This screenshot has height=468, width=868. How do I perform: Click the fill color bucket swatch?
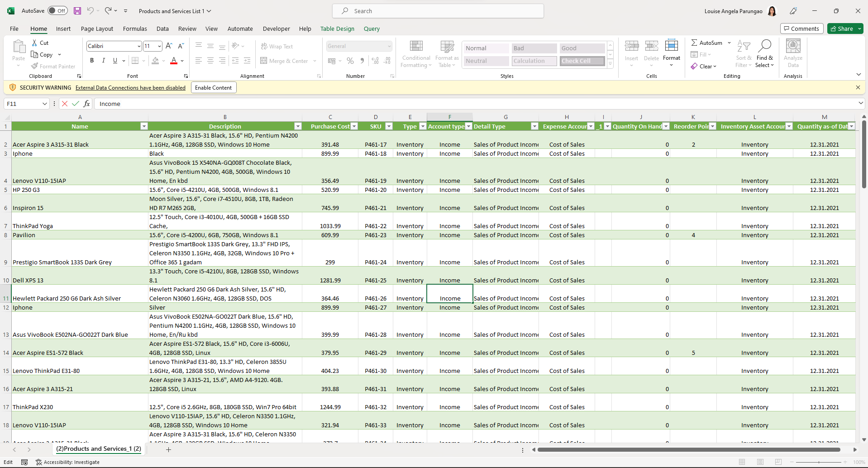click(155, 60)
